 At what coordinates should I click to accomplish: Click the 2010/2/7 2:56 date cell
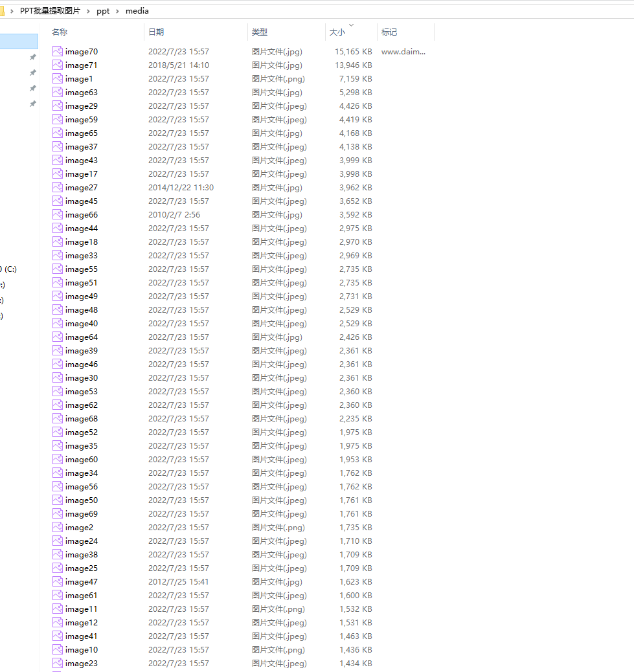[x=174, y=215]
